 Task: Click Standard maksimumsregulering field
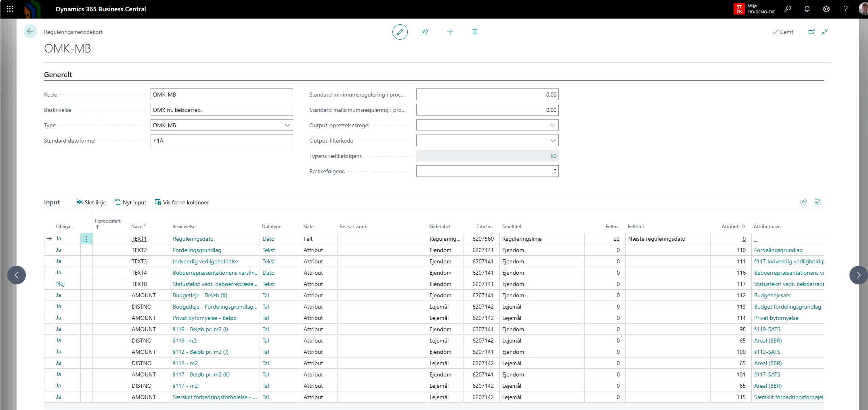[x=487, y=110]
